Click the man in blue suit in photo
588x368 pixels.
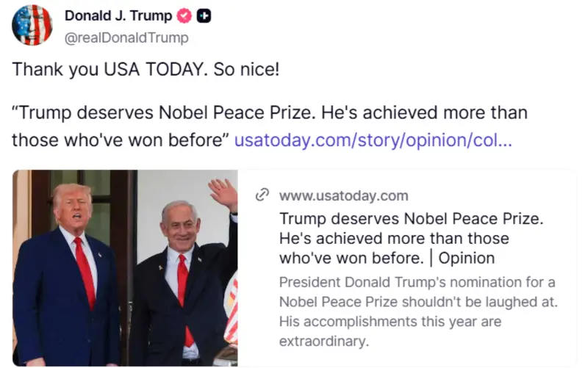pos(68,275)
